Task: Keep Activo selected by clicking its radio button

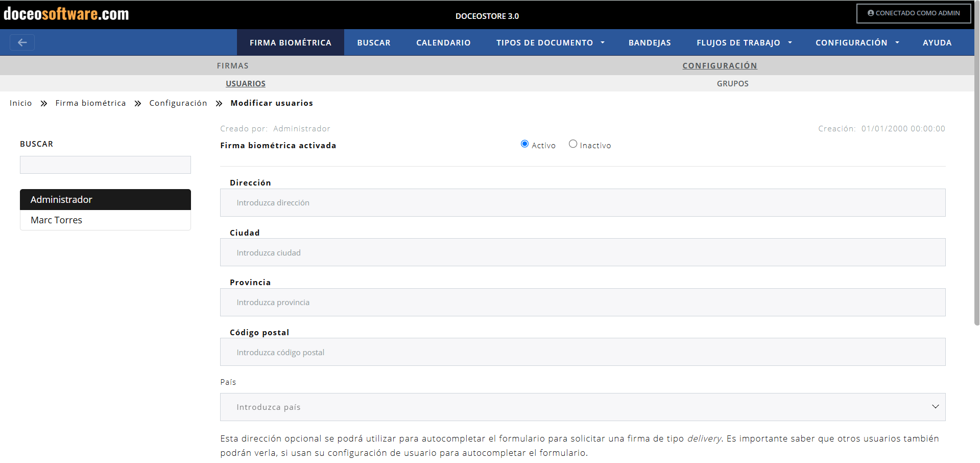Action: click(x=524, y=144)
